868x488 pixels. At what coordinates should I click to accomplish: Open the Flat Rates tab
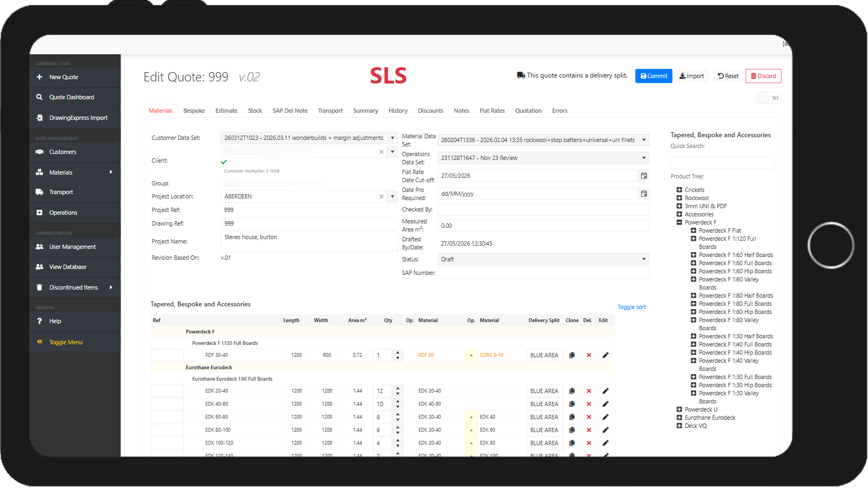[492, 111]
